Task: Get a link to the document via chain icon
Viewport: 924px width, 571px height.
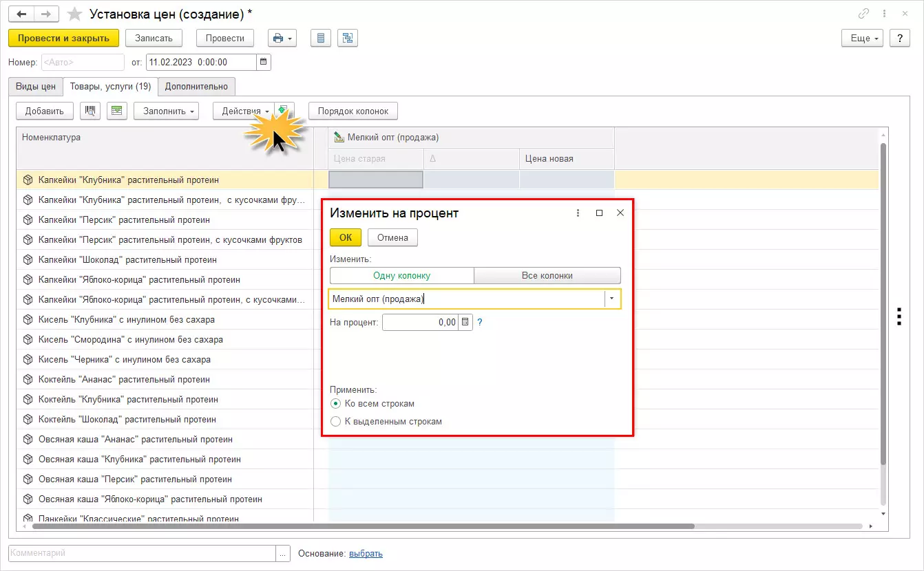Action: click(x=863, y=14)
